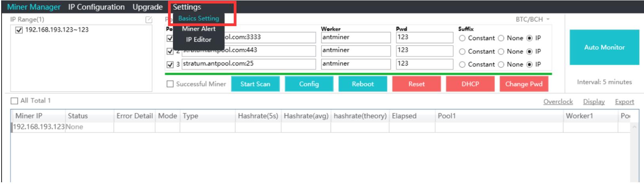Choose Miner Alert menu entry

198,29
